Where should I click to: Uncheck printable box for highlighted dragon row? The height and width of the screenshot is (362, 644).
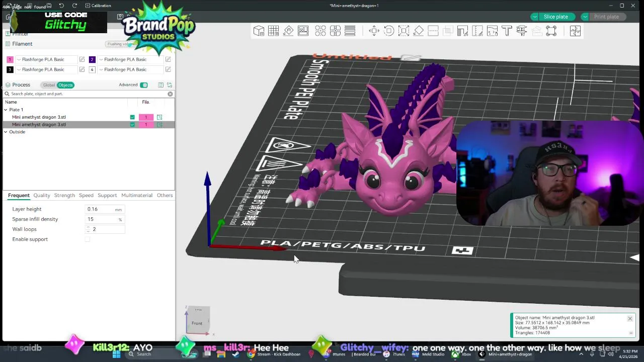(132, 125)
